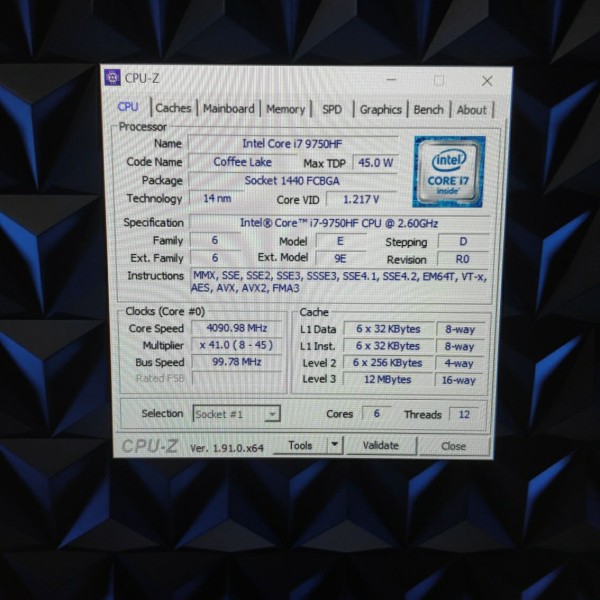Click the Bus Speed value 99.78 MHz
Screen dimensions: 600x600
tap(236, 362)
